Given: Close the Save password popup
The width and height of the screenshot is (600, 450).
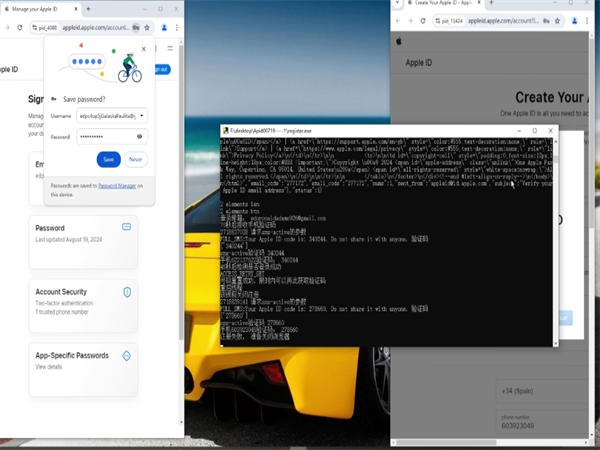Looking at the screenshot, I should (x=143, y=47).
